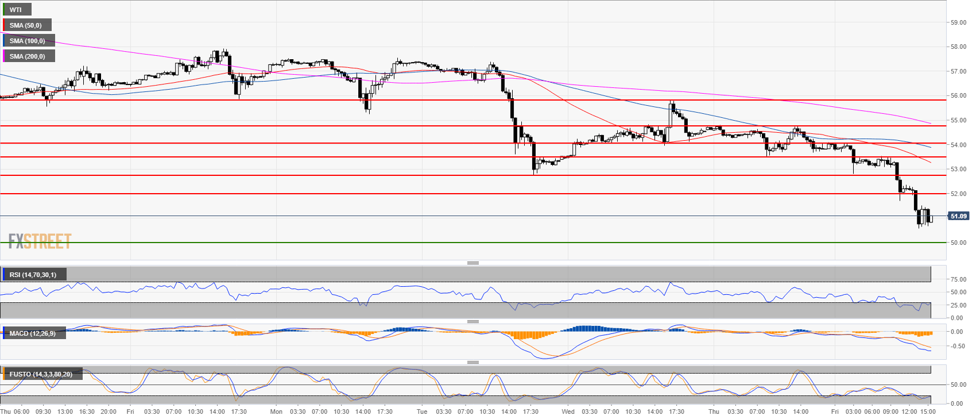980x419 pixels.
Task: Click the WTI symbol label
Action: [x=16, y=10]
